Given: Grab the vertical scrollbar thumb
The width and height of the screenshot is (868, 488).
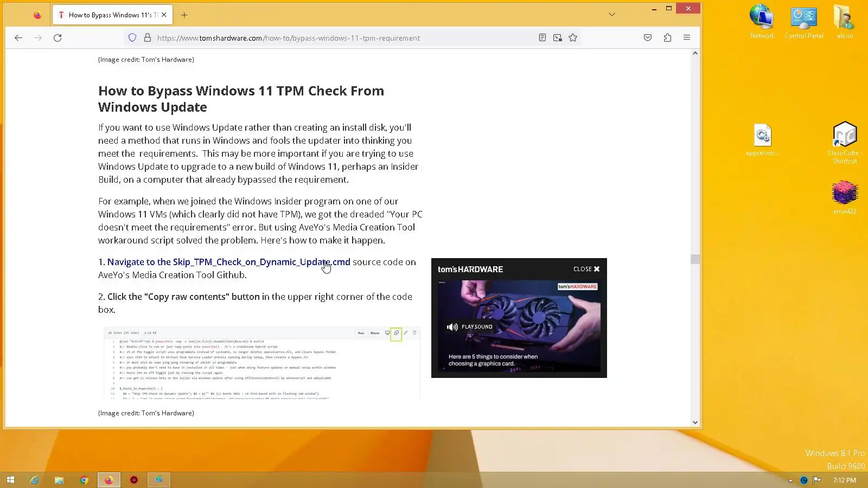Looking at the screenshot, I should coord(695,259).
